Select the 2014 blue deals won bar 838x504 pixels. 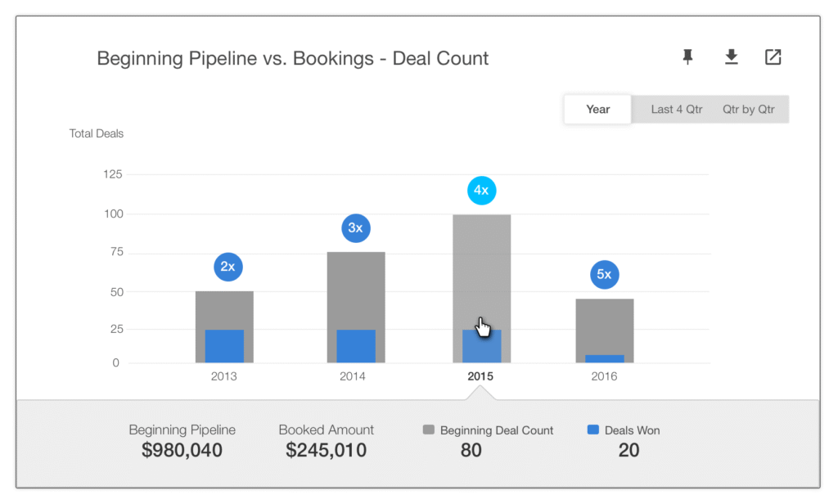coord(356,346)
